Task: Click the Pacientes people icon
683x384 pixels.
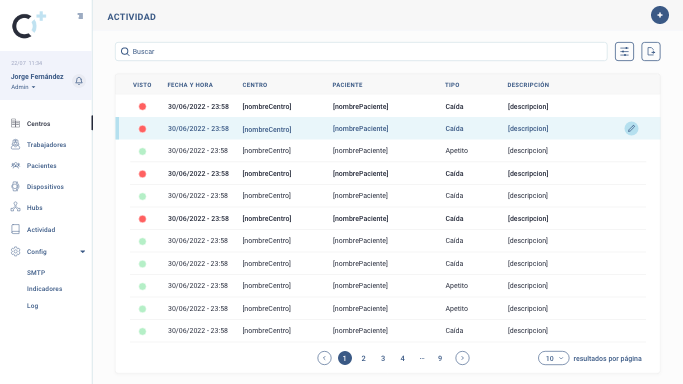Action: [15, 165]
